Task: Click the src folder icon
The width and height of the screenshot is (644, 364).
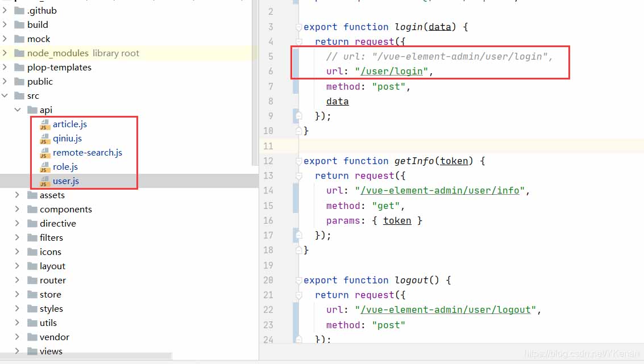Action: [x=19, y=95]
